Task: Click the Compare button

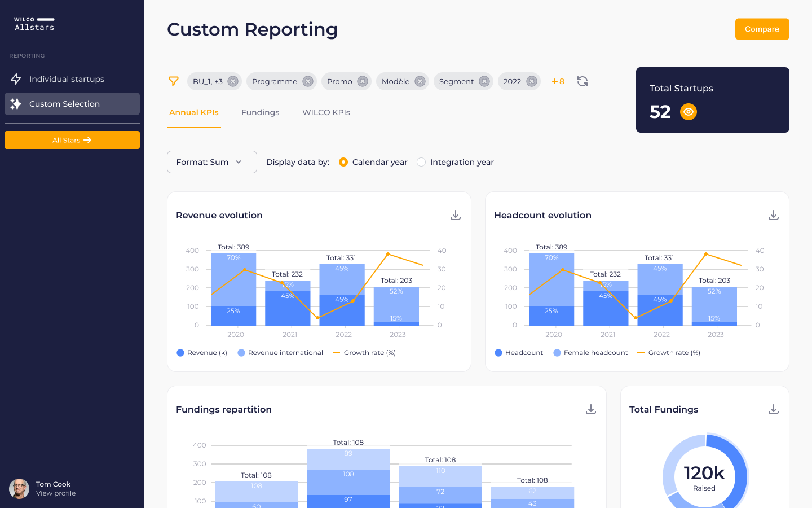Action: click(x=762, y=29)
